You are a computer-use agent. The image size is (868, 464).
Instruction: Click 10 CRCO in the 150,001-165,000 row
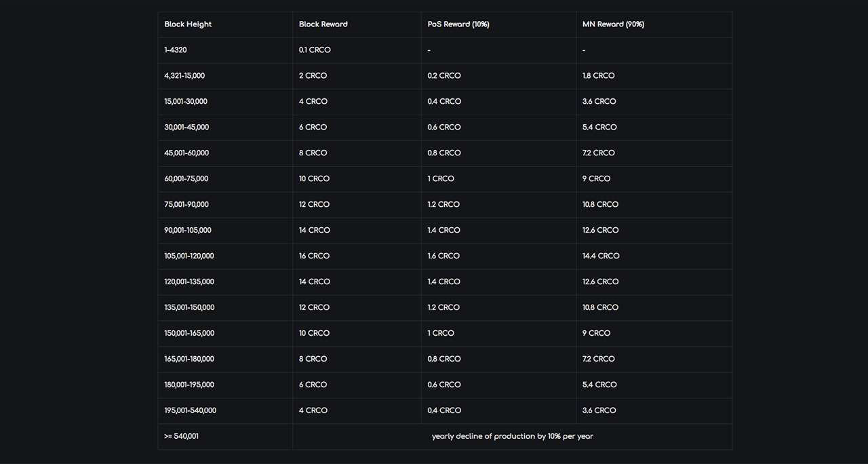(x=357, y=334)
